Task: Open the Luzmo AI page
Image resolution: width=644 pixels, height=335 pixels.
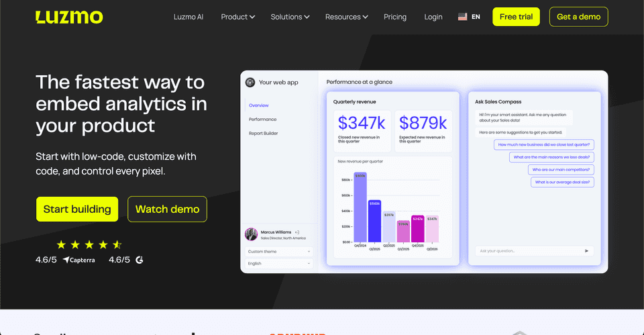Action: tap(188, 17)
